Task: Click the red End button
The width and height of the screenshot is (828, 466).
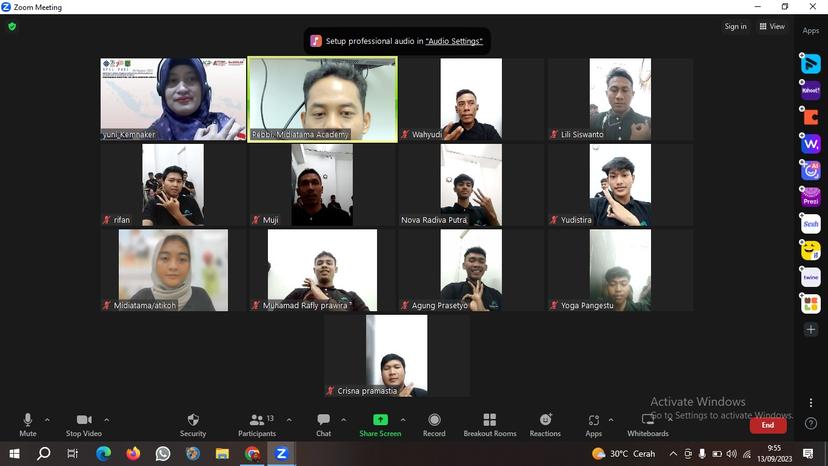Action: point(768,425)
